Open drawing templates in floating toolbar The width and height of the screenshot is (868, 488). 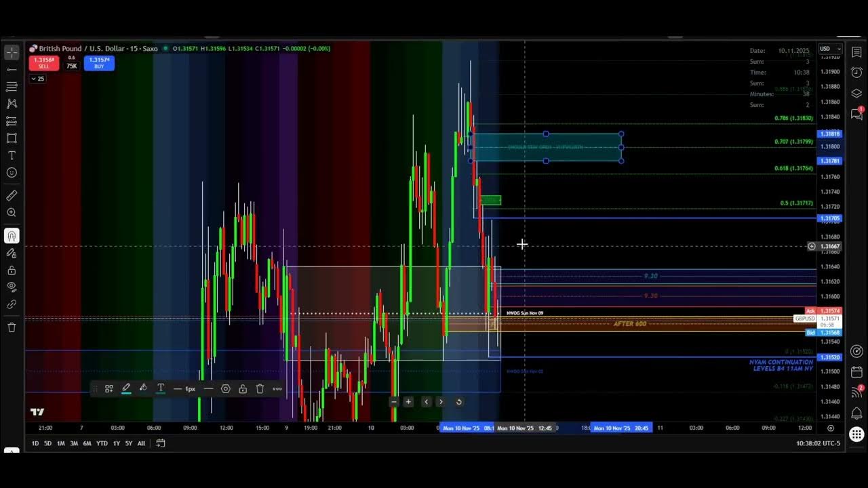[108, 389]
